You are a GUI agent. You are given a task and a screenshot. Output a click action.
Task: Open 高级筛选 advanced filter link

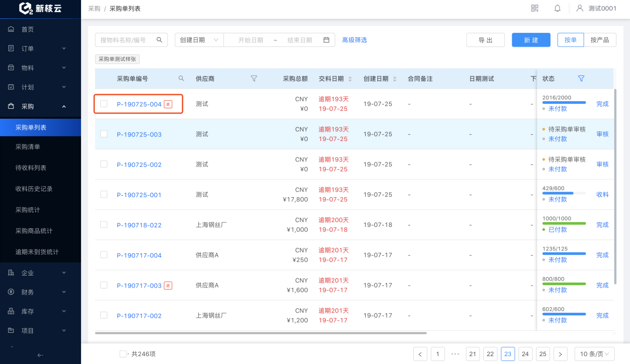(354, 40)
